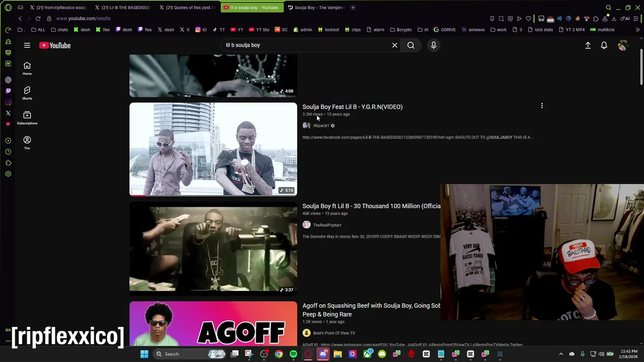Open the lilbpack1 channel link
The height and width of the screenshot is (362, 644).
click(321, 126)
